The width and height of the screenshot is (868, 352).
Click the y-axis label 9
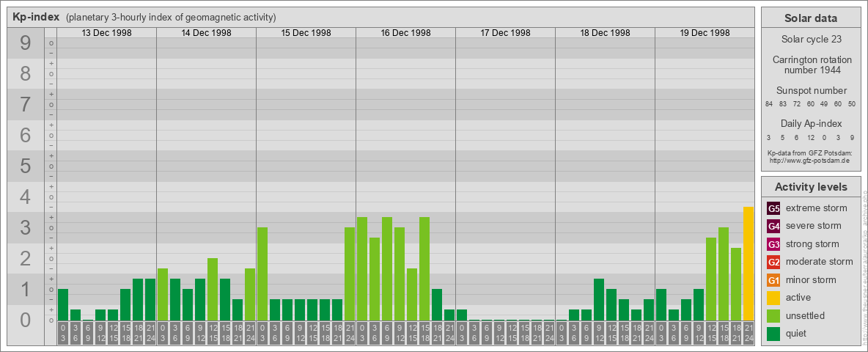[x=25, y=43]
